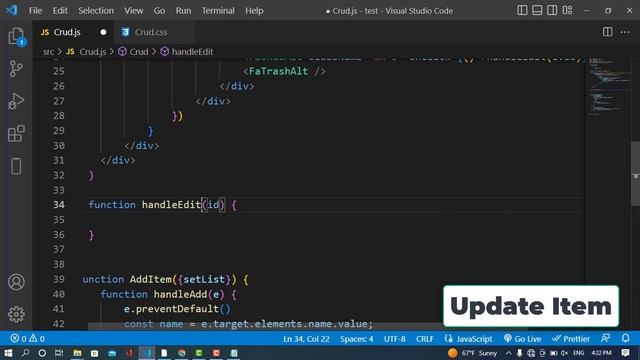Click the AddItem function name on line 39

point(150,279)
